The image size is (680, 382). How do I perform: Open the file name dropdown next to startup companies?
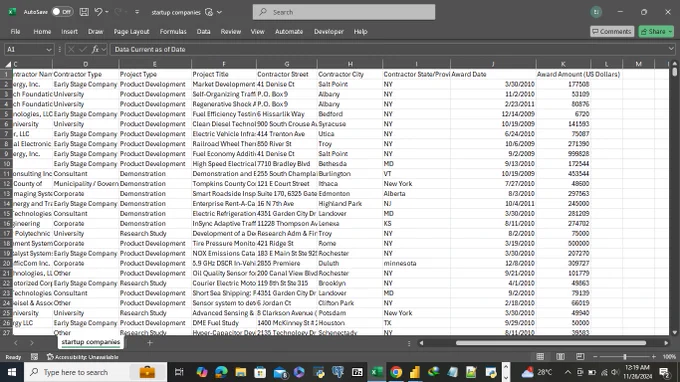pos(219,12)
